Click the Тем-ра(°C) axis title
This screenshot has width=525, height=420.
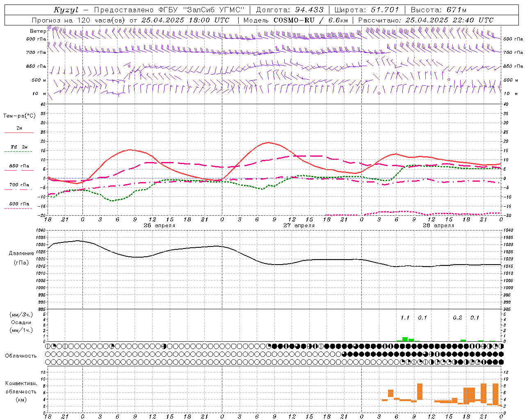pos(19,116)
